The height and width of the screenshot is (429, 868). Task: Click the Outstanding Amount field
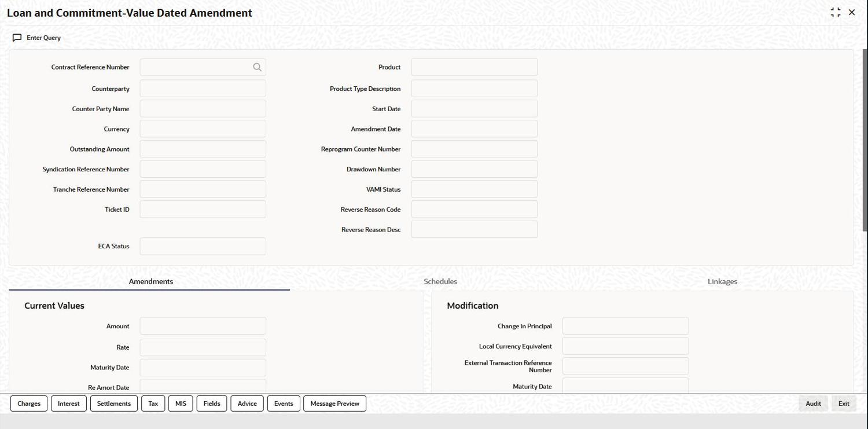click(x=203, y=149)
